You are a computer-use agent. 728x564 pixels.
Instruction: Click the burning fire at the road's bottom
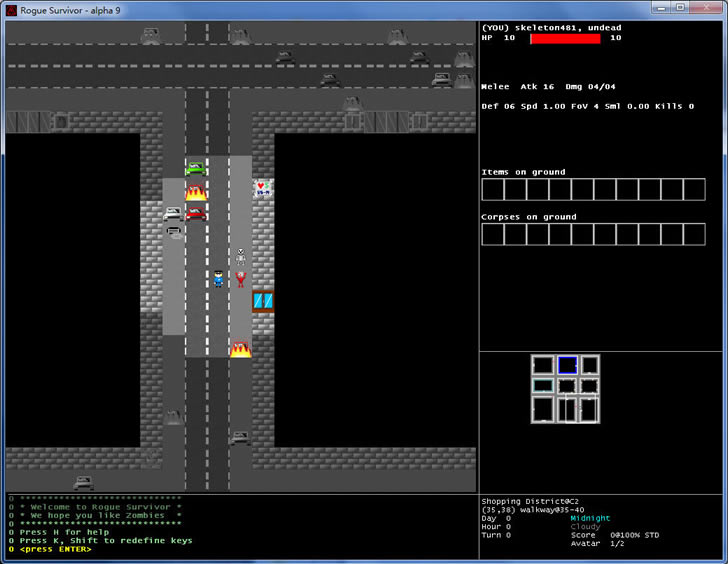pos(240,348)
